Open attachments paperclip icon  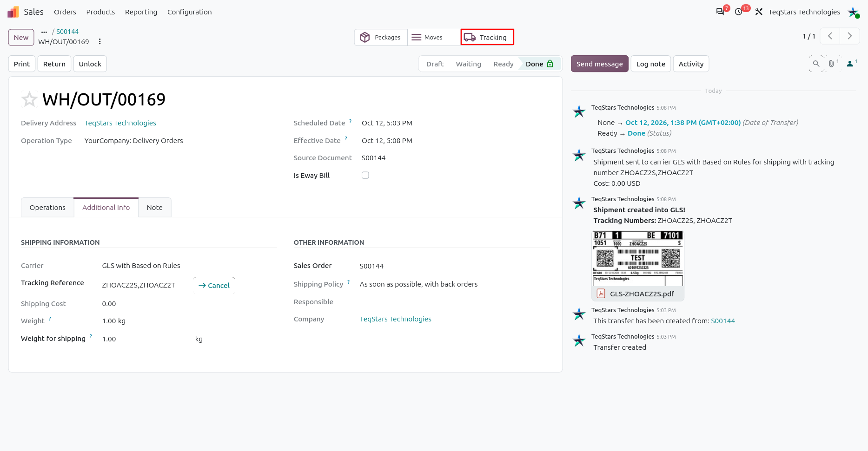click(x=833, y=64)
